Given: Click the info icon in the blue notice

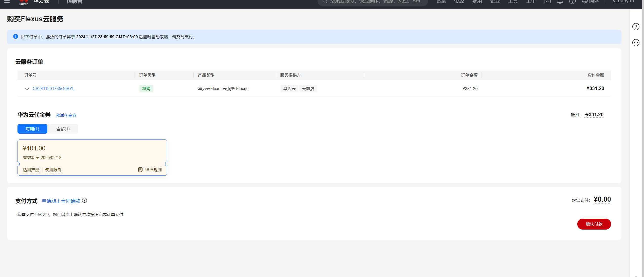Looking at the screenshot, I should tap(15, 37).
